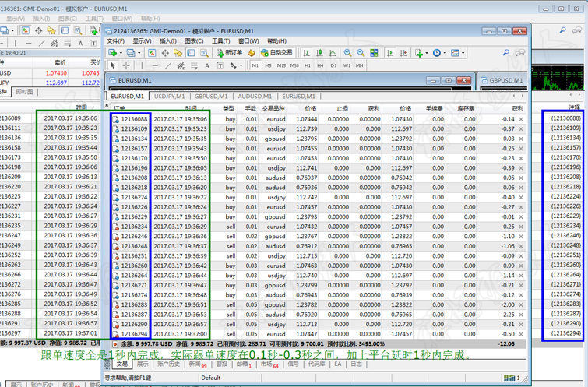This screenshot has height=387, width=588.
Task: Open the 帮助(H) menu in front window
Action: coord(276,40)
